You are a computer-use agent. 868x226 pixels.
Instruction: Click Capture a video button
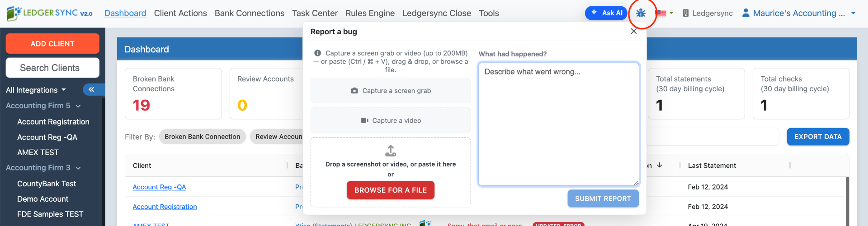(x=391, y=120)
